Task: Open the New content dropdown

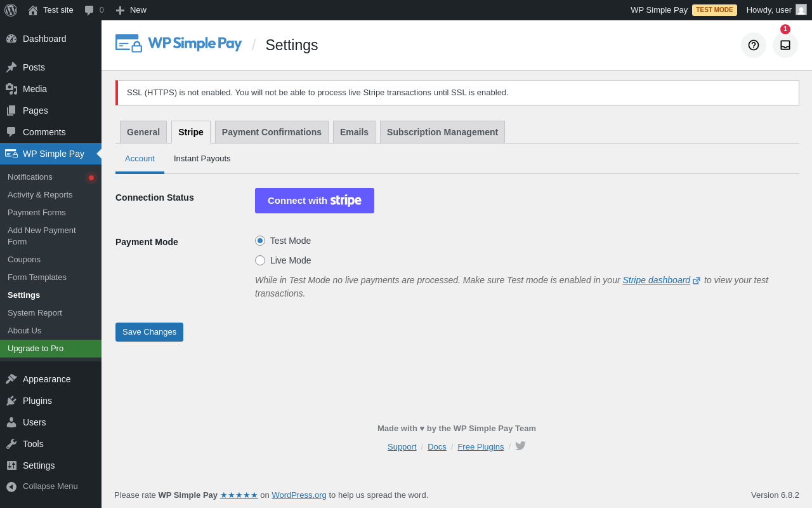Action: coord(131,10)
